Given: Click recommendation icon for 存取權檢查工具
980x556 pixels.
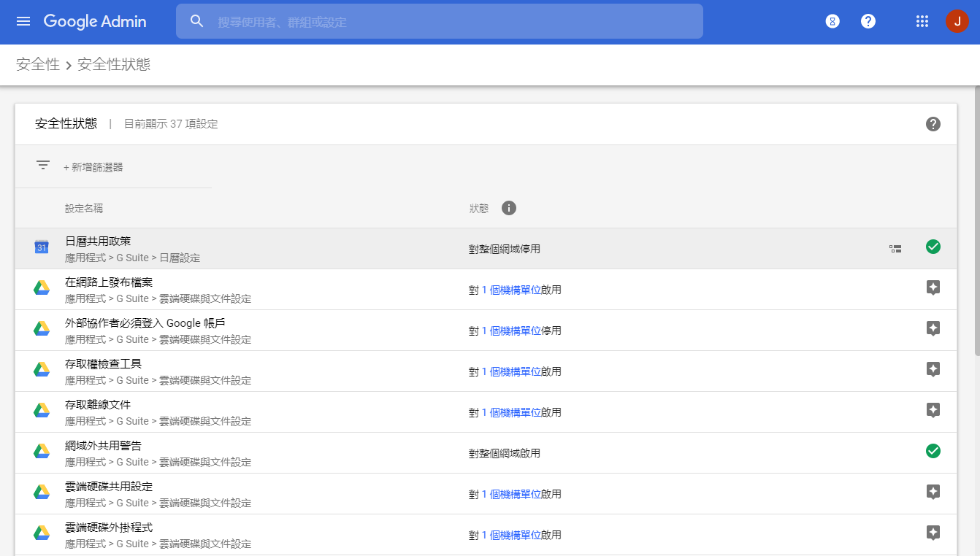Looking at the screenshot, I should tap(933, 369).
